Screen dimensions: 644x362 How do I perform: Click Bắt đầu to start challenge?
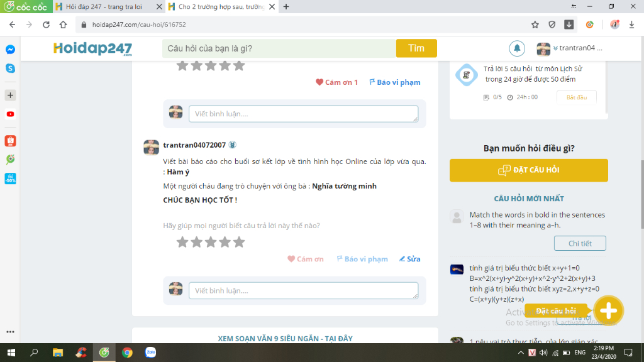(x=577, y=97)
